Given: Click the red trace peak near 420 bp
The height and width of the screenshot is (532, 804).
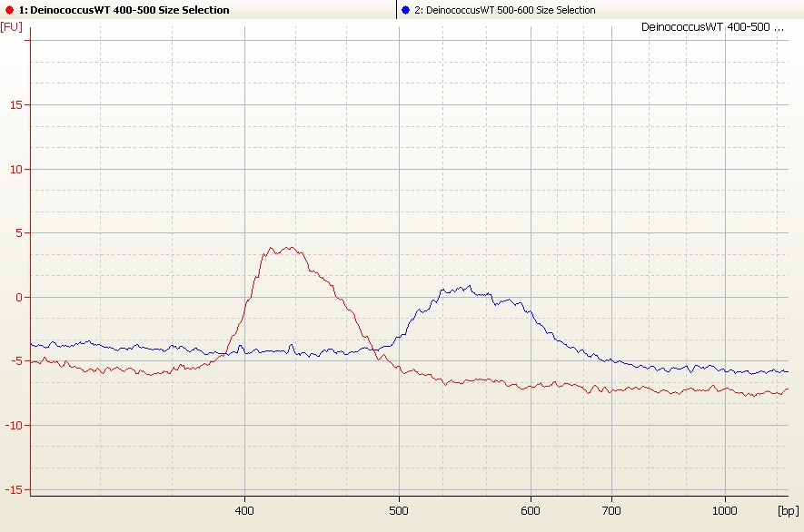Looking at the screenshot, I should (x=289, y=248).
